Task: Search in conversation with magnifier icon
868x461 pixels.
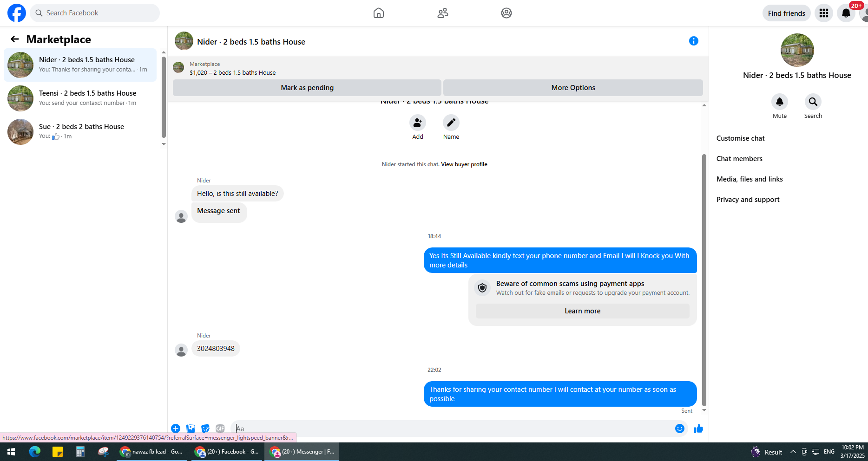Action: pos(813,102)
